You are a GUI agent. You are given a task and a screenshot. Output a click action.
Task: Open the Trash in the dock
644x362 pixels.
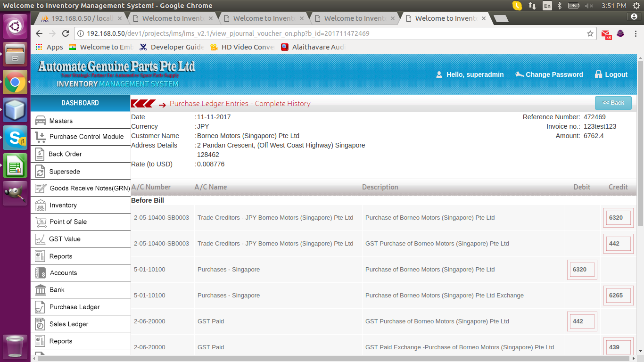15,347
